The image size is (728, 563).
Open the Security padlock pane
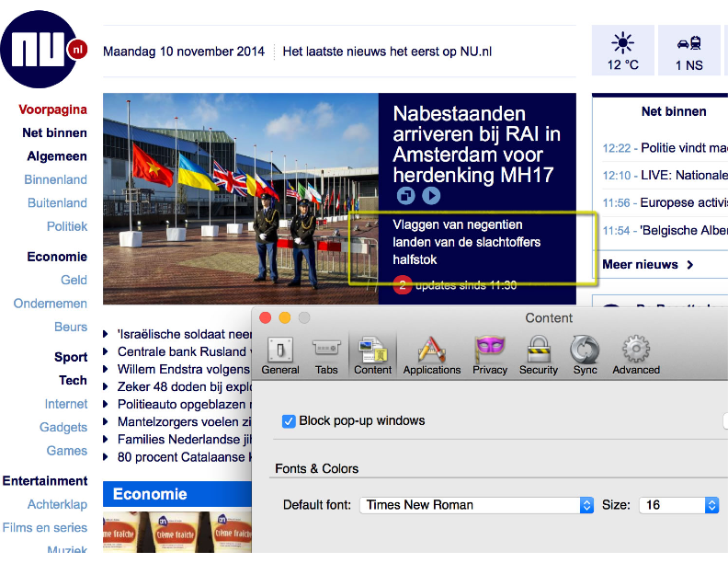point(538,355)
